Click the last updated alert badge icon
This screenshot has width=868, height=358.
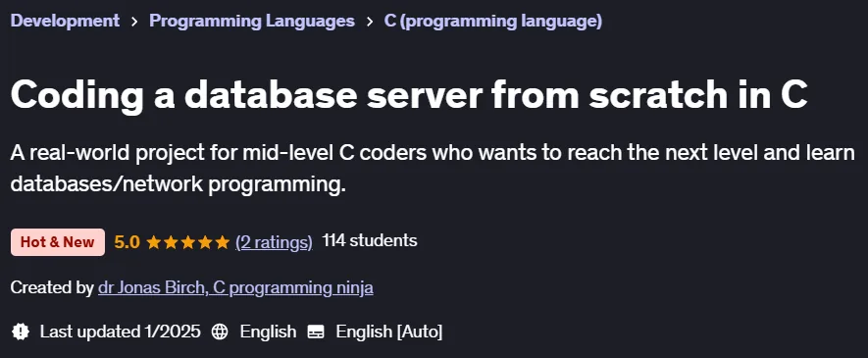click(x=21, y=332)
